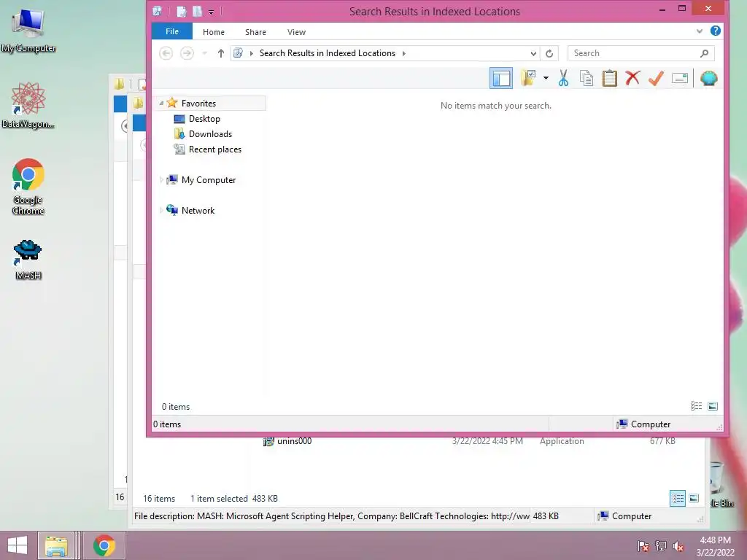747x560 pixels.
Task: Click into the Search box
Action: 635,53
